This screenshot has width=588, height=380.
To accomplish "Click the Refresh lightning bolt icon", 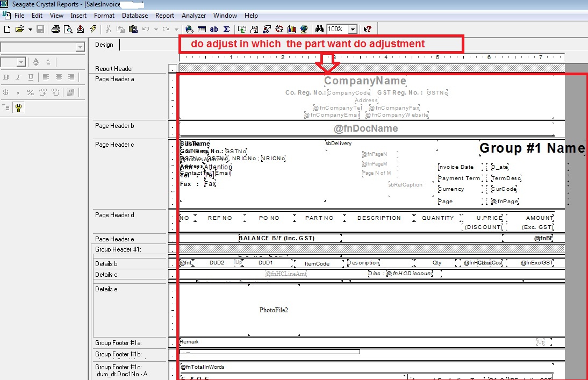I will 93,29.
